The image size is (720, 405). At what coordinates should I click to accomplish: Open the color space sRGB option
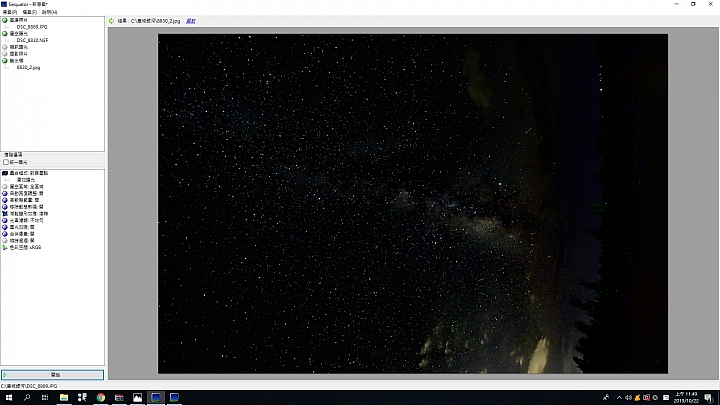click(x=22, y=247)
